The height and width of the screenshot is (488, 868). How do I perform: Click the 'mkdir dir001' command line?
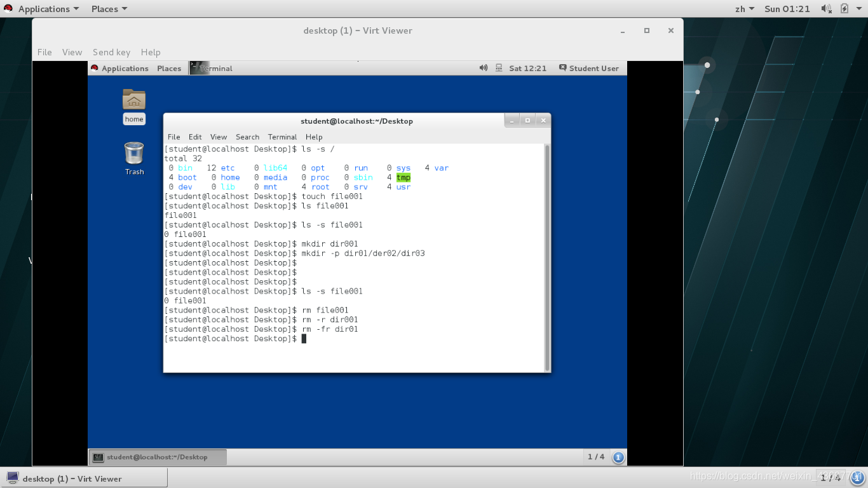(x=330, y=244)
